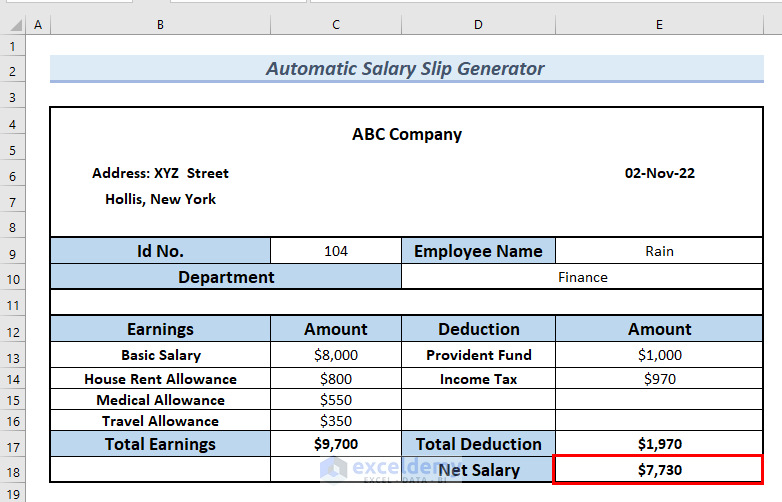Select the $1,970 total deduction cell
Viewport: 782px width, 502px height.
(x=659, y=444)
